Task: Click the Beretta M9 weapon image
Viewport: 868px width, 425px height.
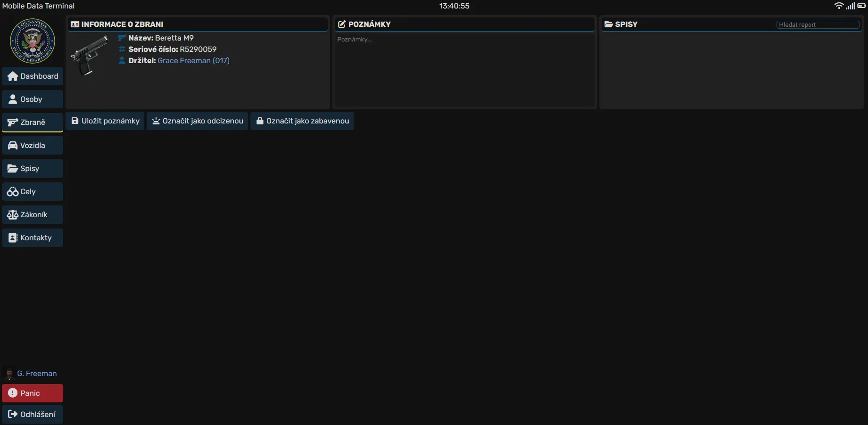Action: 90,55
